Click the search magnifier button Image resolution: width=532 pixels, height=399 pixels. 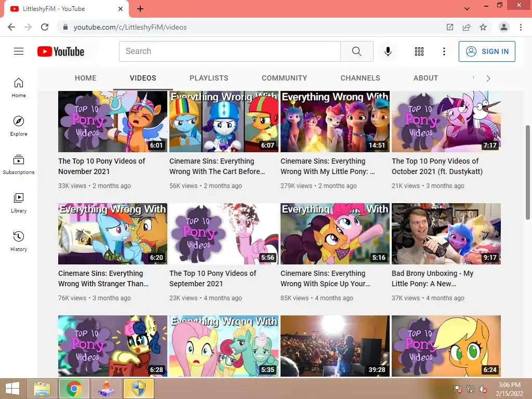pos(356,51)
